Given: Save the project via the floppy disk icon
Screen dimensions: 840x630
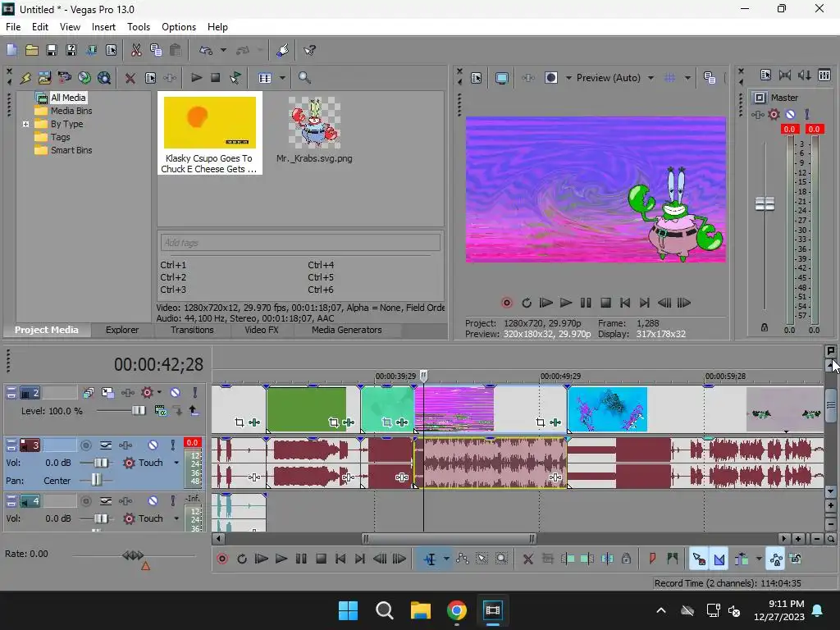Looking at the screenshot, I should coord(52,50).
